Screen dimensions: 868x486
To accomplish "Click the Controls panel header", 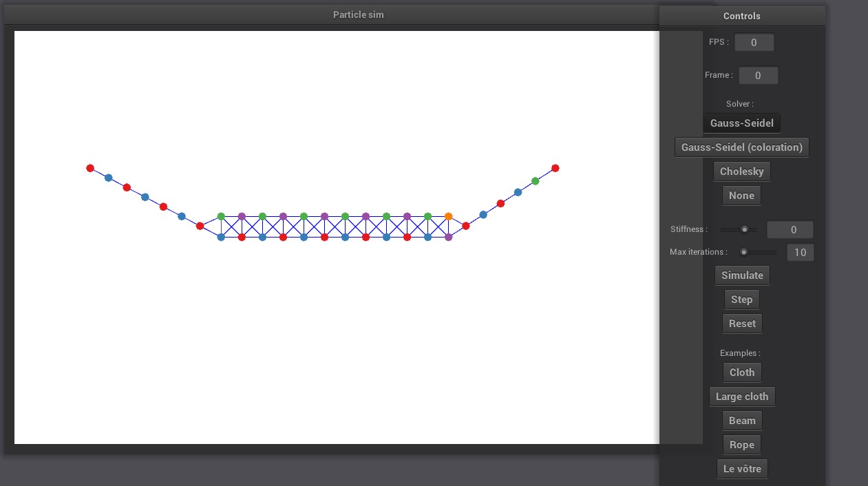I will click(741, 16).
